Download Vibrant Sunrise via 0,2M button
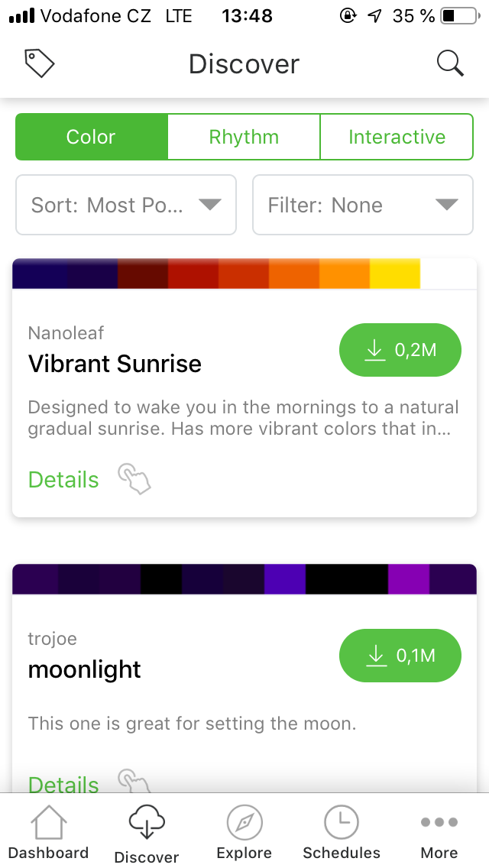Image resolution: width=489 pixels, height=868 pixels. pos(400,350)
